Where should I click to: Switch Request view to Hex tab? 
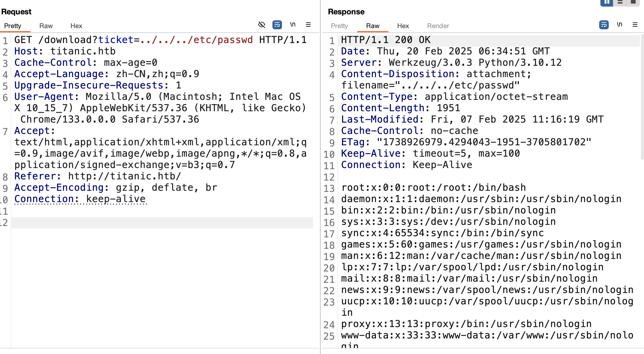click(x=76, y=26)
